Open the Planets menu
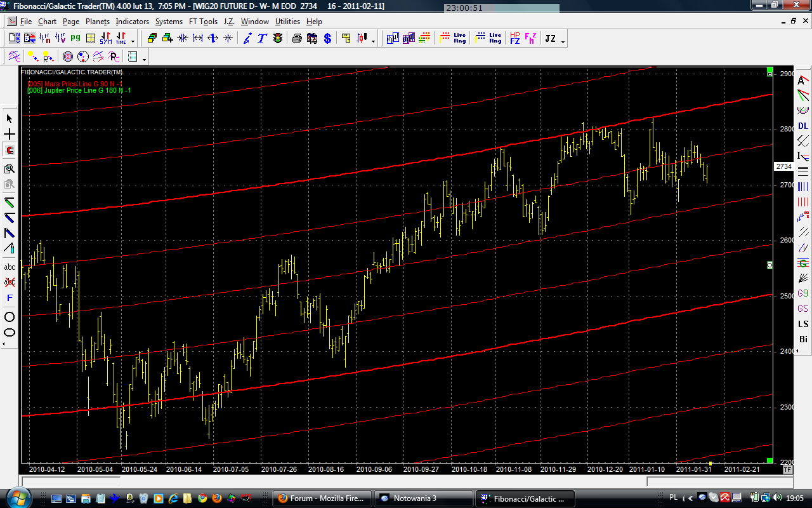Image resolution: width=812 pixels, height=508 pixels. tap(98, 21)
